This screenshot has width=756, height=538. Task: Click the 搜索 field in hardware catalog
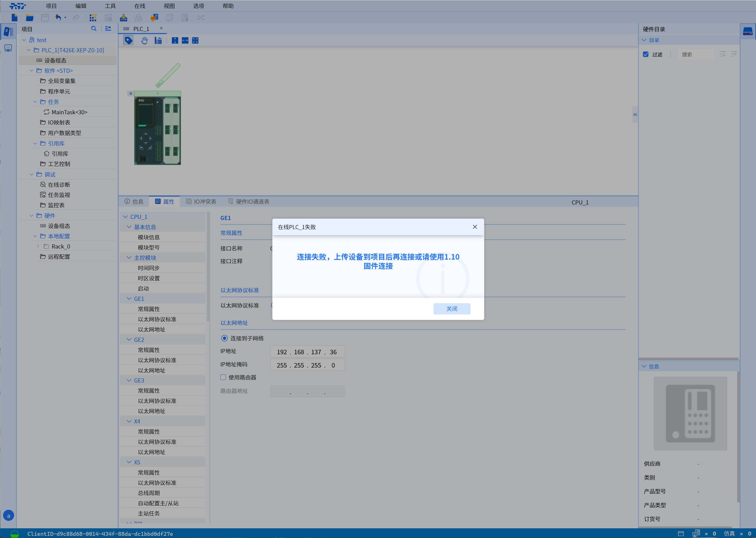695,54
